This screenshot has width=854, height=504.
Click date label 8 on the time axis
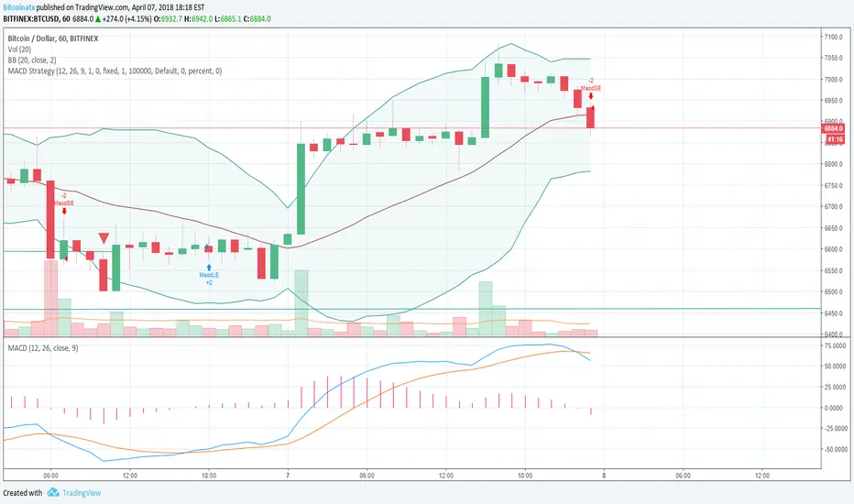coord(604,475)
